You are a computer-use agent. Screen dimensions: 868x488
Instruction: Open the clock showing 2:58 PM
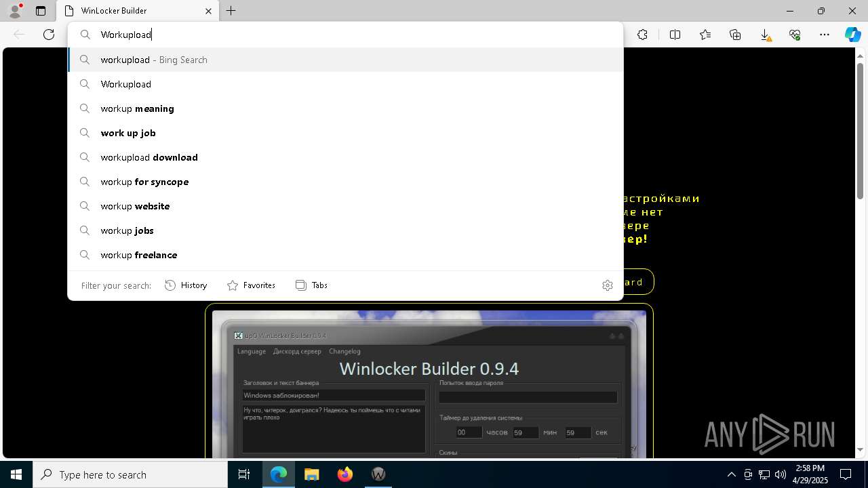click(810, 474)
